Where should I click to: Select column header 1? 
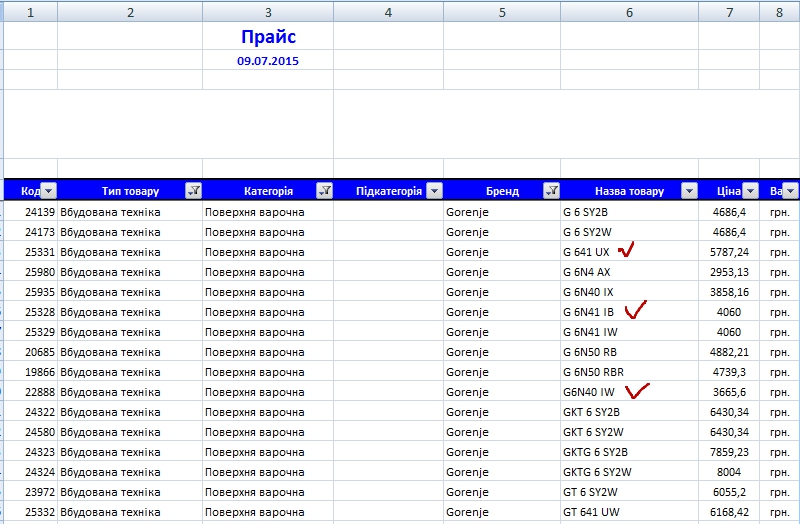pos(31,12)
